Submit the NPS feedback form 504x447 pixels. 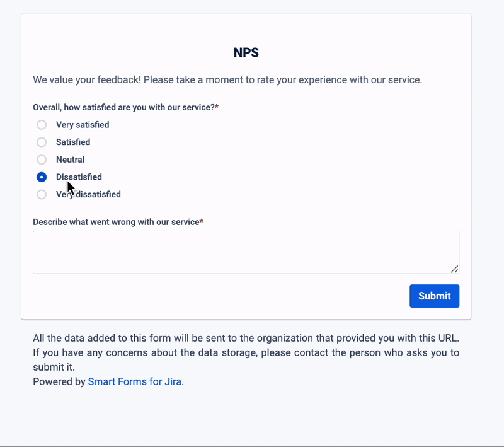pos(434,296)
